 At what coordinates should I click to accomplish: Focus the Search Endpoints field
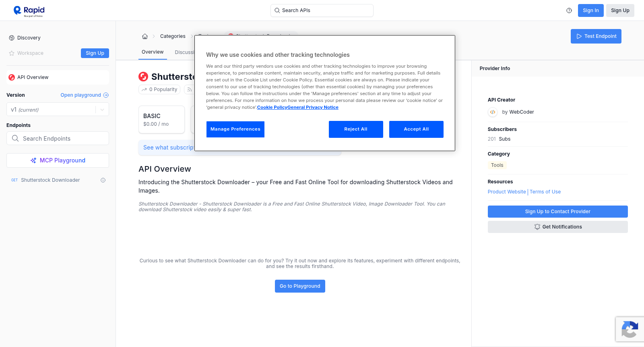[58, 138]
